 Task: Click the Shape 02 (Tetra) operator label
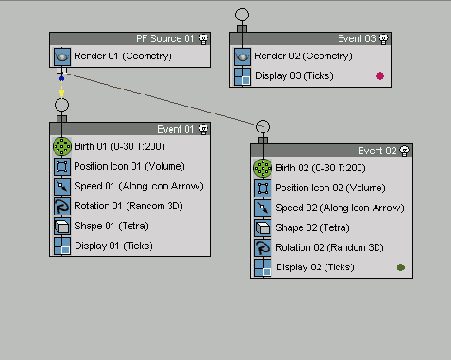point(312,228)
